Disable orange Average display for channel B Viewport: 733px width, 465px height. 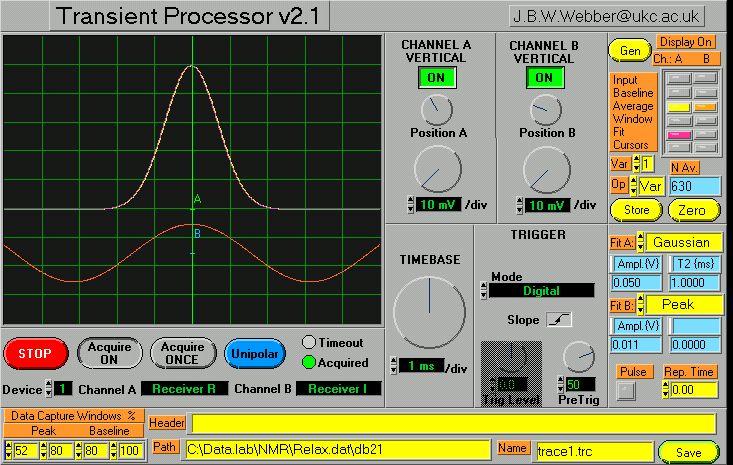705,107
